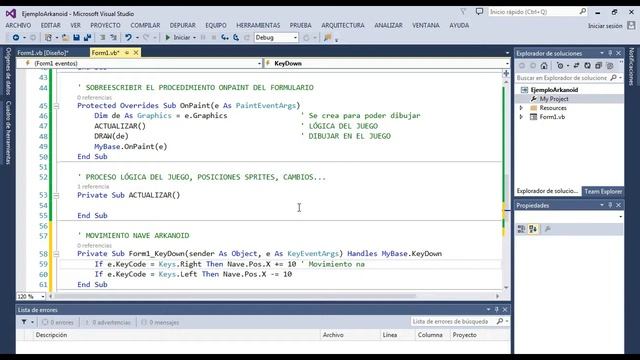Switch to the Team Explorer tab
This screenshot has width=640, height=360.
coord(603,191)
